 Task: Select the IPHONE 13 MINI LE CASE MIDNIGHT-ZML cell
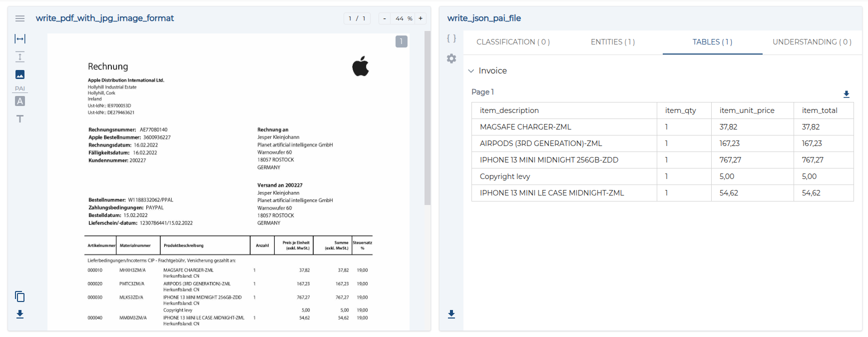(564, 193)
